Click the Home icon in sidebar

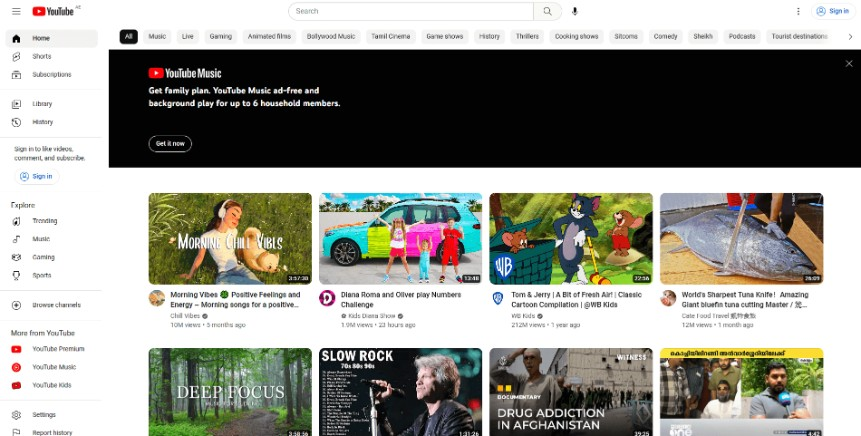click(16, 38)
